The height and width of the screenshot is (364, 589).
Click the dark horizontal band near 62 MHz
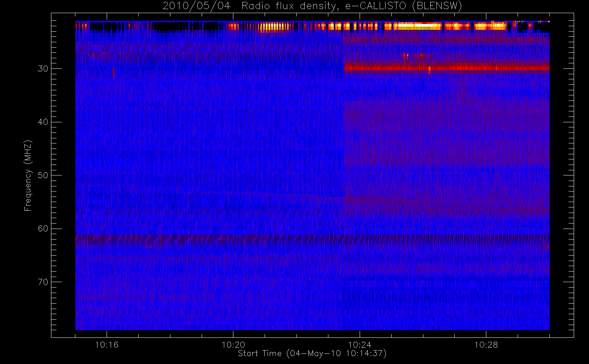(312, 240)
